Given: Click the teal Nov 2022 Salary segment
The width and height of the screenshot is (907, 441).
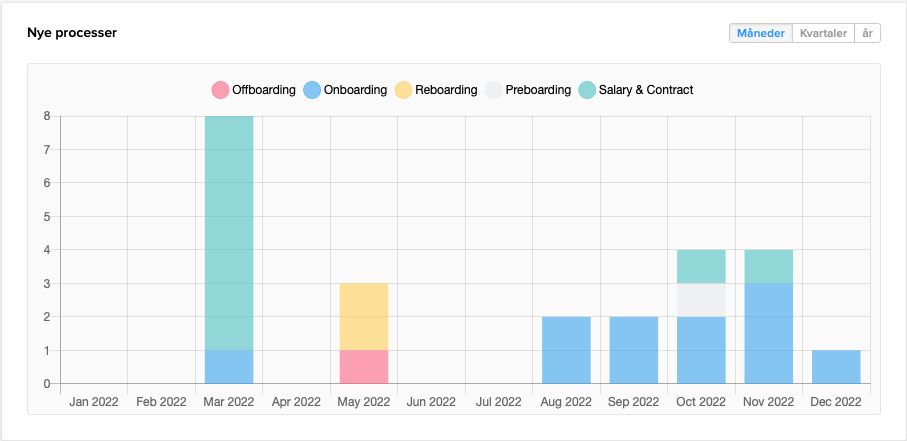Looking at the screenshot, I should pos(769,266).
